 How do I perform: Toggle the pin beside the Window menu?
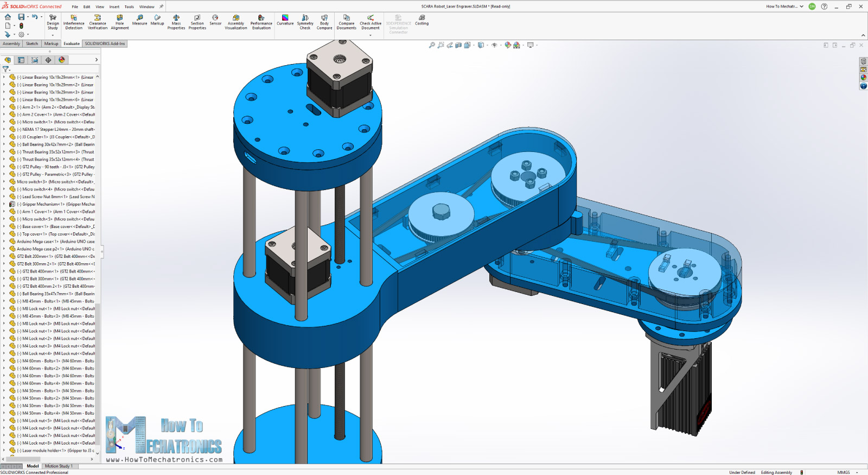pos(161,7)
